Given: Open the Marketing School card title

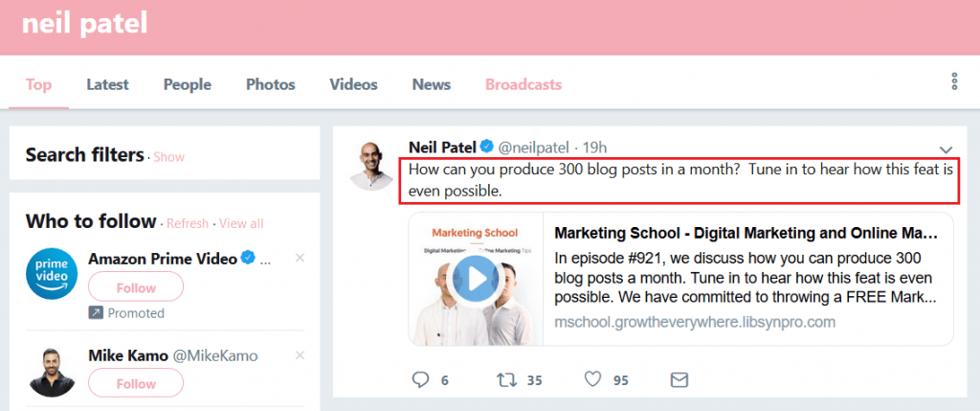Looking at the screenshot, I should [746, 234].
